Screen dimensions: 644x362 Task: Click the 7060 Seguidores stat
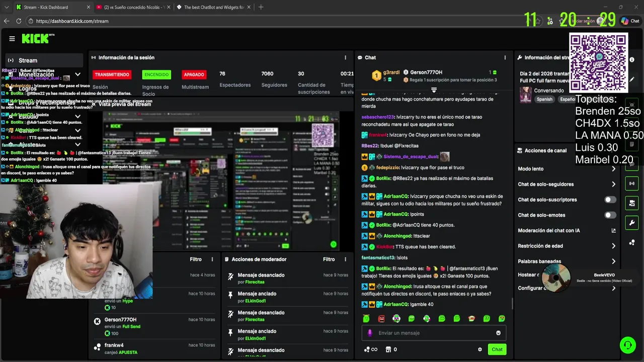tap(274, 79)
